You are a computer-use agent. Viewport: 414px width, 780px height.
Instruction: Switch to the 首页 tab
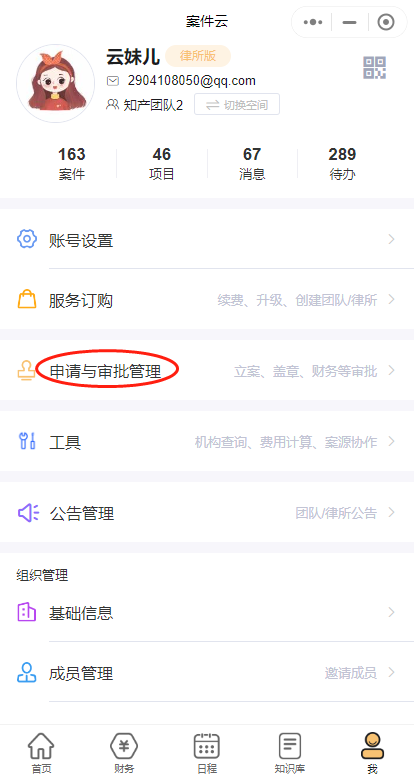point(41,753)
